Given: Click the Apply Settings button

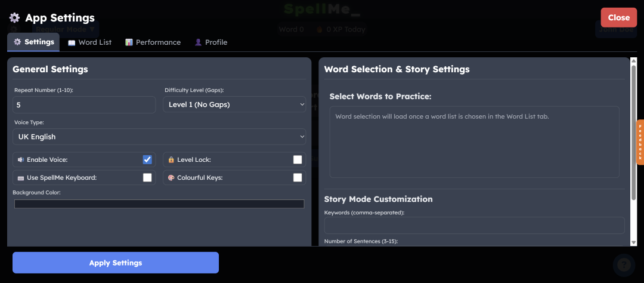Looking at the screenshot, I should (x=116, y=263).
